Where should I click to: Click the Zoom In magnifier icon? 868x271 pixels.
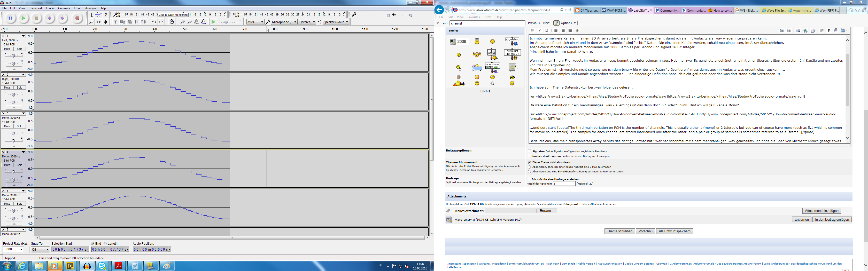click(183, 22)
